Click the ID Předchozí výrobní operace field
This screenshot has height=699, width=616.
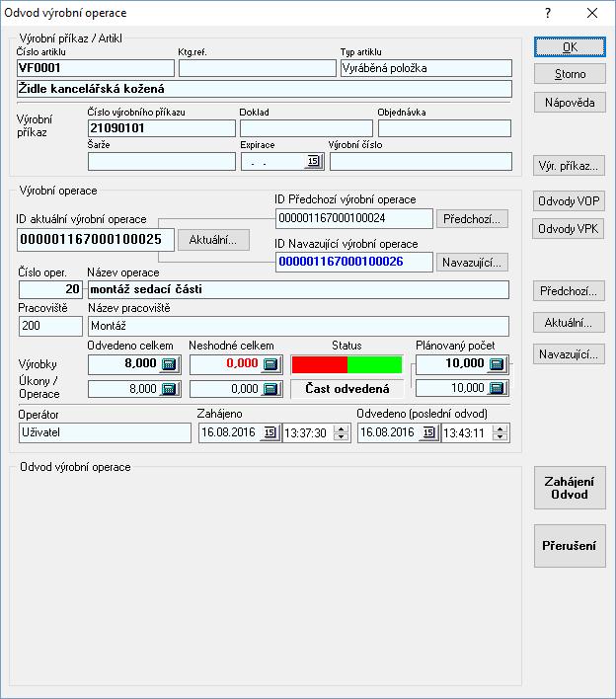[354, 218]
